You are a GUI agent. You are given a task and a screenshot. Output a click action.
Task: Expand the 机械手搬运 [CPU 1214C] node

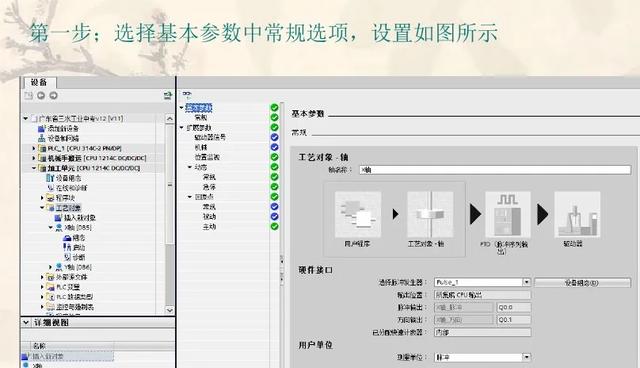34,158
